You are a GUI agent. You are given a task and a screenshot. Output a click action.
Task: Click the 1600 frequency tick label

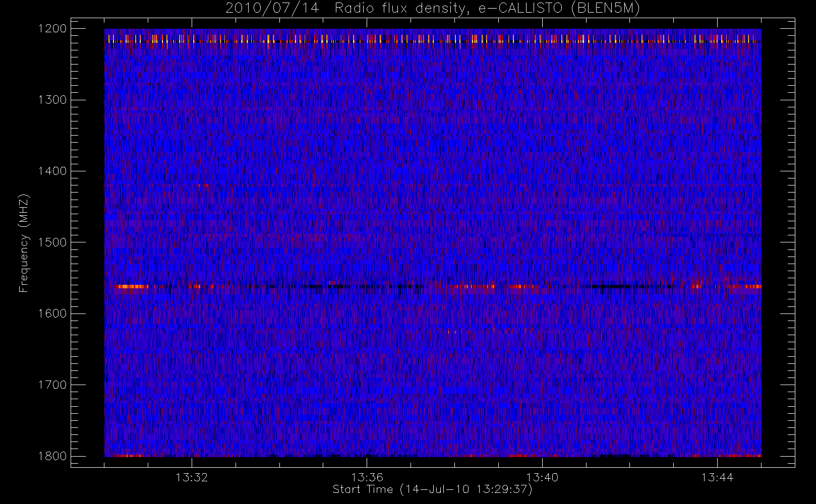52,313
